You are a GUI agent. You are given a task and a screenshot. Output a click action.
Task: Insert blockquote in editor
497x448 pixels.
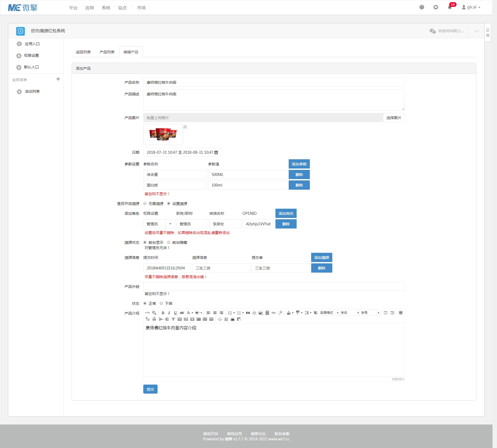coord(248,313)
